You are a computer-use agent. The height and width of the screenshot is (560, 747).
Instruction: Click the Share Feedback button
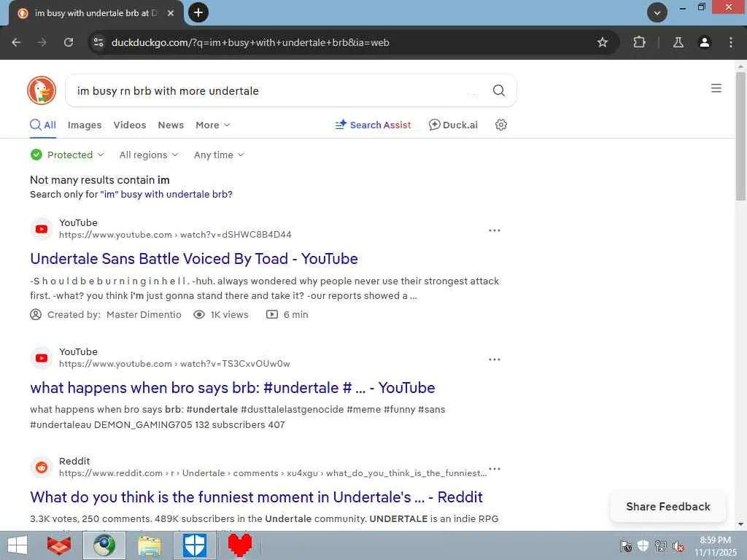pyautogui.click(x=668, y=507)
